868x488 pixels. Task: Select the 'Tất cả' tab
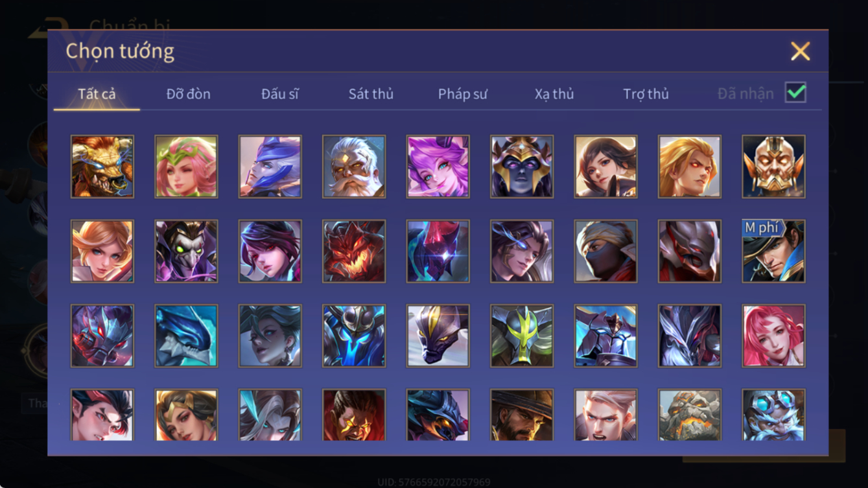[x=97, y=94]
